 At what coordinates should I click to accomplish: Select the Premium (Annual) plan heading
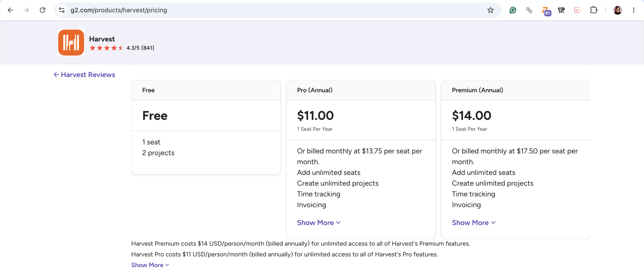tap(477, 90)
